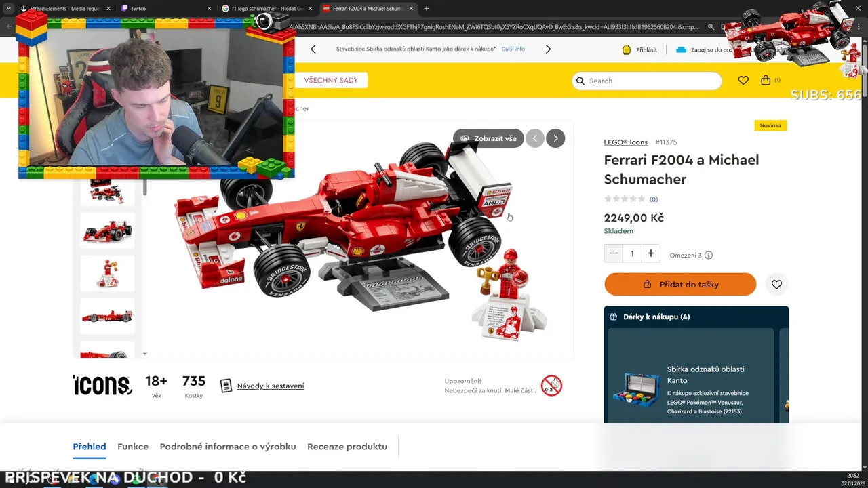Open new browser tab with plus icon
Viewport: 868px width, 488px height.
pos(427,9)
